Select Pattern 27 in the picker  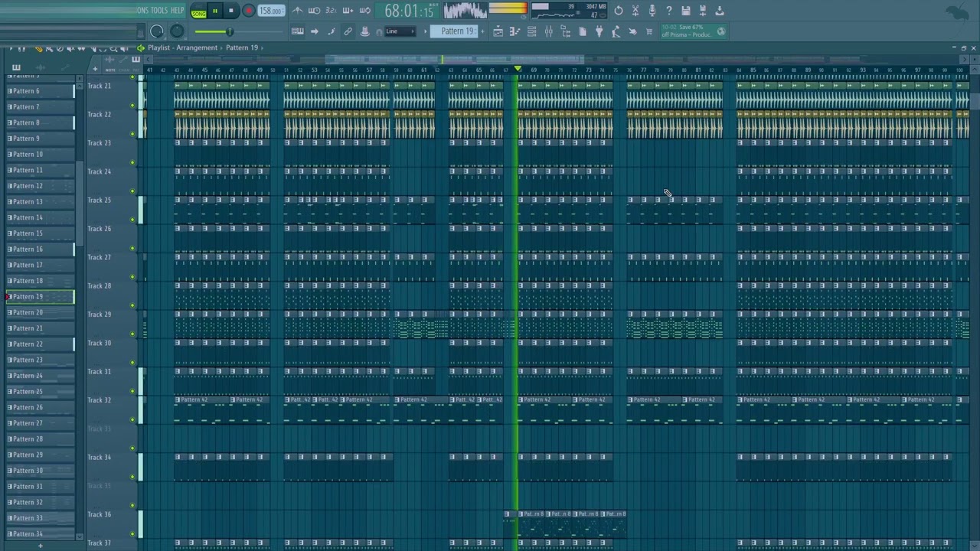point(40,422)
